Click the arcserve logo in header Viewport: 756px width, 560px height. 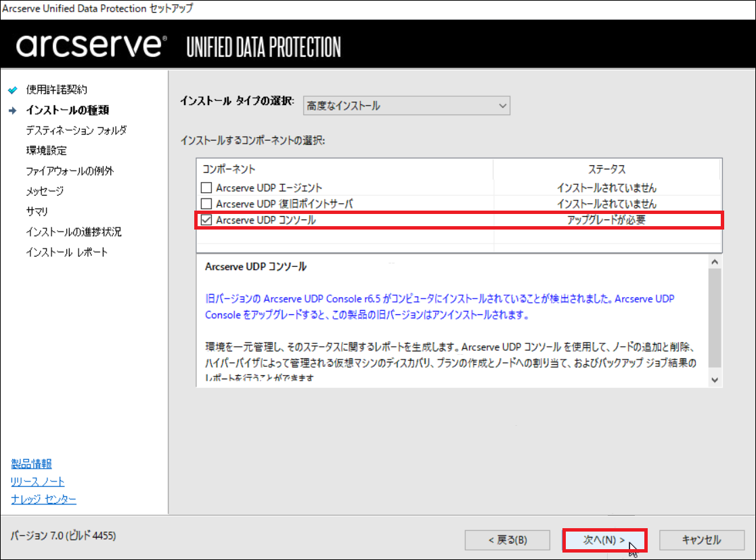coord(91,46)
